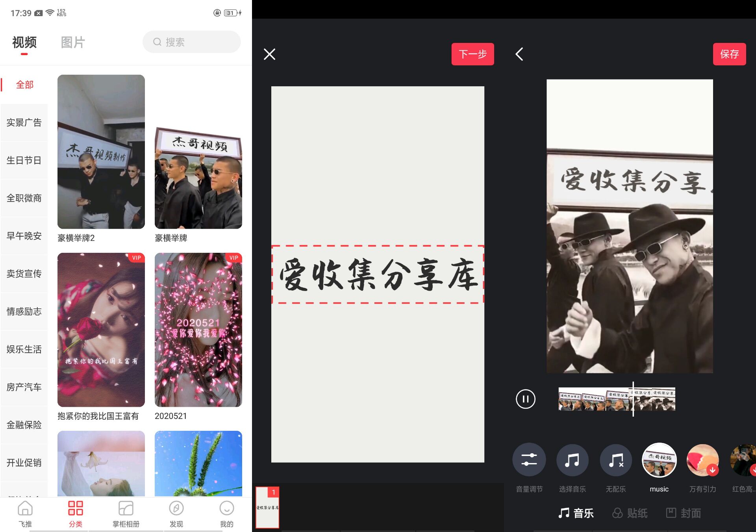Image resolution: width=756 pixels, height=532 pixels.
Task: Click the timeline playhead on frame strip
Action: click(x=633, y=399)
